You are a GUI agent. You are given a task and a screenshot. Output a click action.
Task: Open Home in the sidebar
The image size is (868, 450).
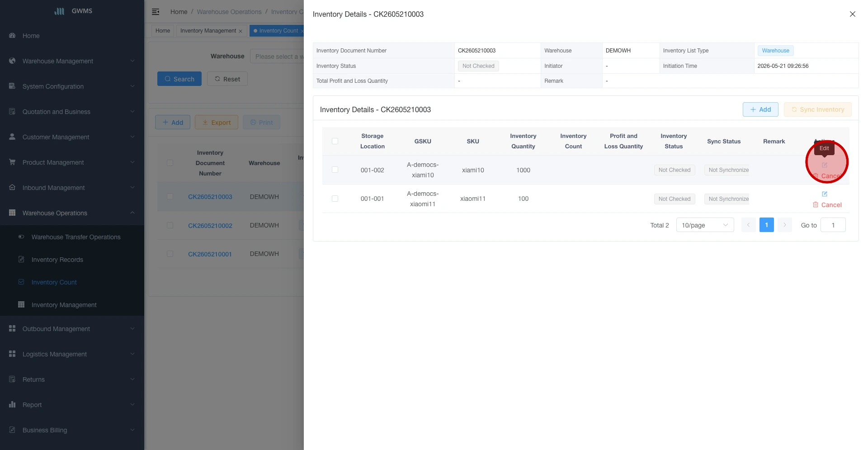(x=31, y=36)
